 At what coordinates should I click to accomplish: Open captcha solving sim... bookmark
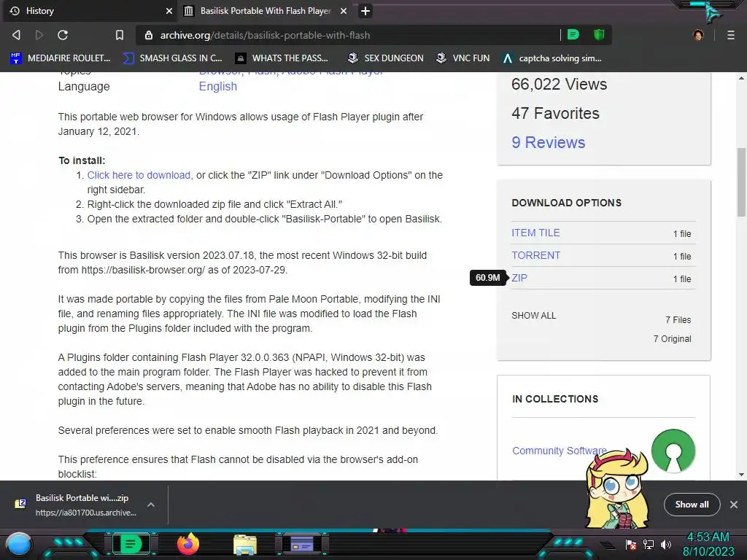coord(552,58)
